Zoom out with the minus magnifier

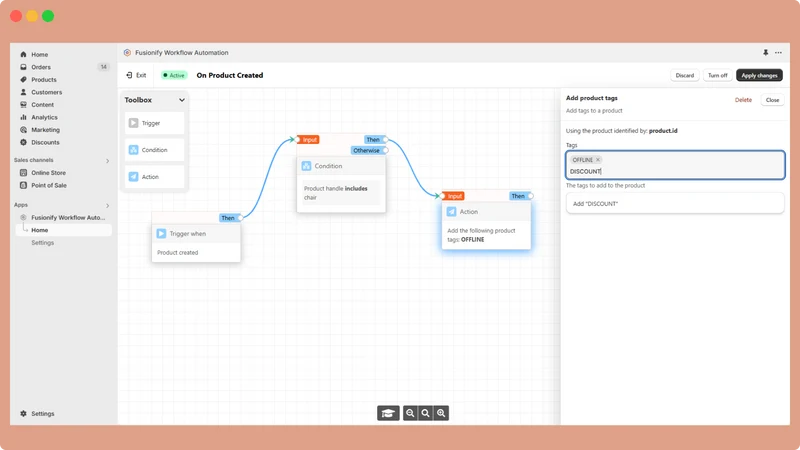point(410,413)
